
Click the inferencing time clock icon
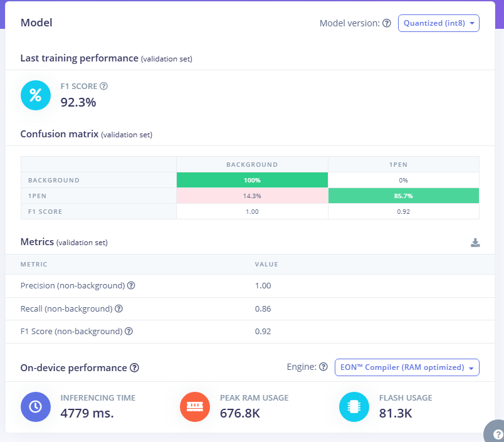point(36,406)
